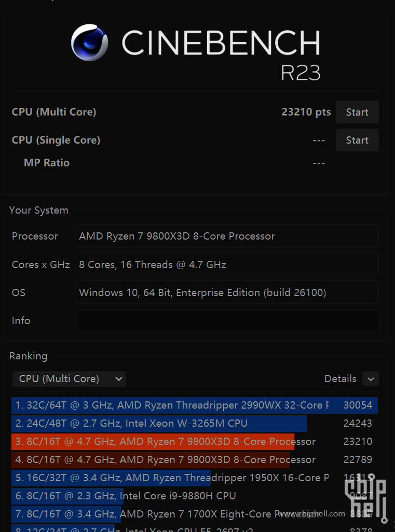Start the CPU Multi Core benchmark
Viewport: 395px width, 532px height.
tap(357, 112)
